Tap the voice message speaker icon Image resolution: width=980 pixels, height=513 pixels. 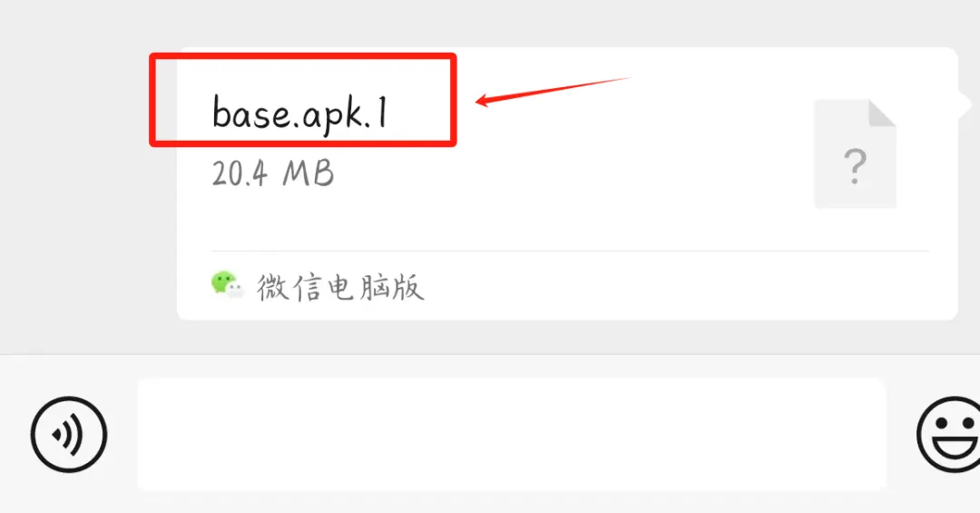(69, 434)
